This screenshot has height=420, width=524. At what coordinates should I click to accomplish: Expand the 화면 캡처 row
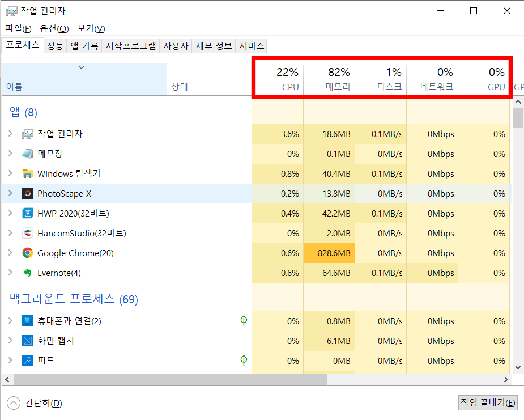pos(10,341)
